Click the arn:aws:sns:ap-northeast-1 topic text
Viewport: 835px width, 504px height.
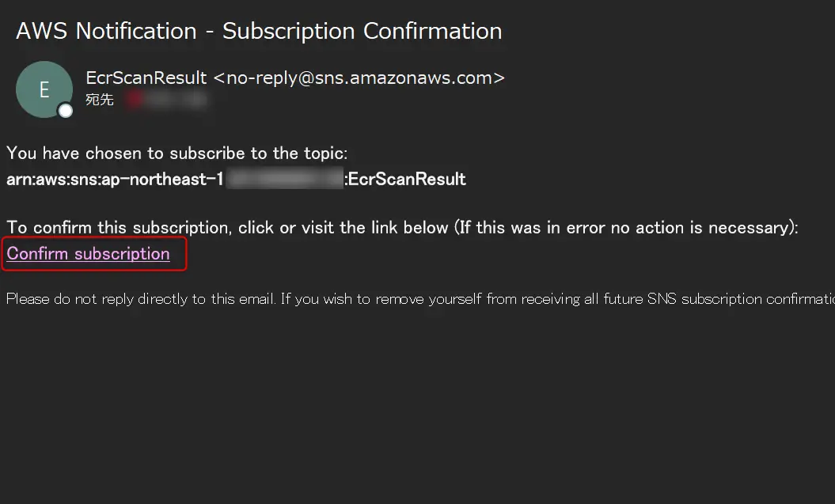pos(115,180)
